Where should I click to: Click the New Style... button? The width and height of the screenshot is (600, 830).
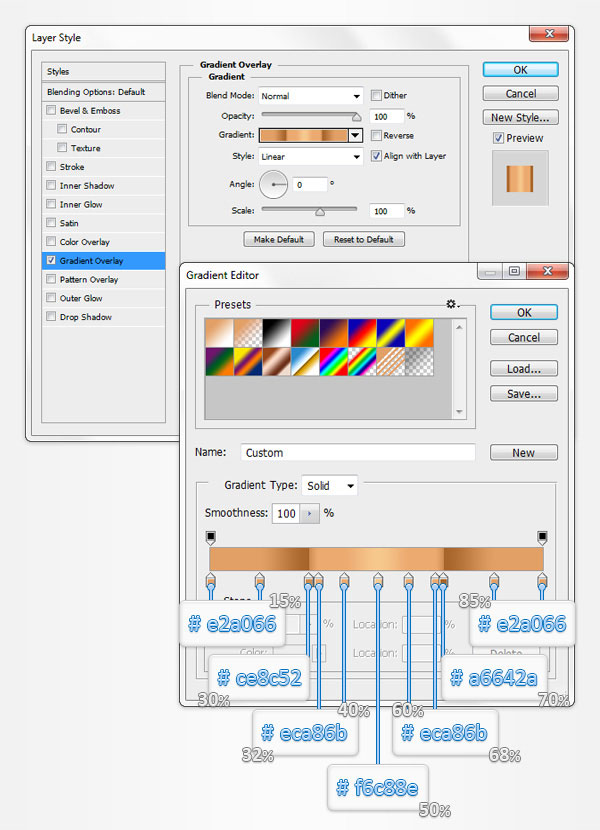coord(521,118)
